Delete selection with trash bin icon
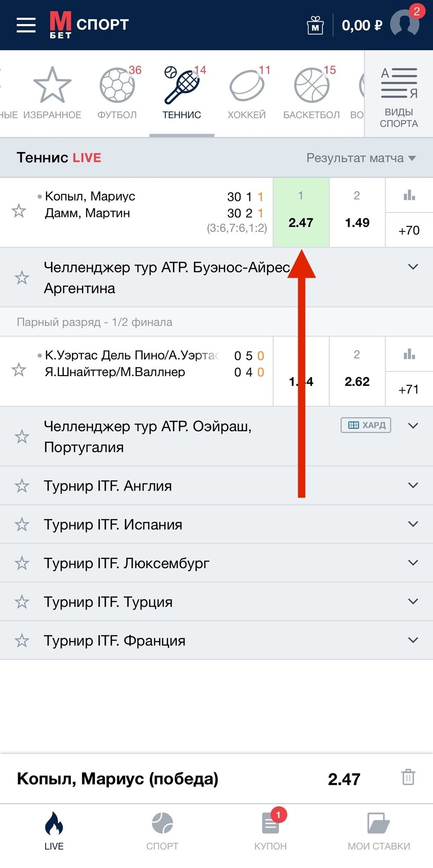 click(408, 777)
